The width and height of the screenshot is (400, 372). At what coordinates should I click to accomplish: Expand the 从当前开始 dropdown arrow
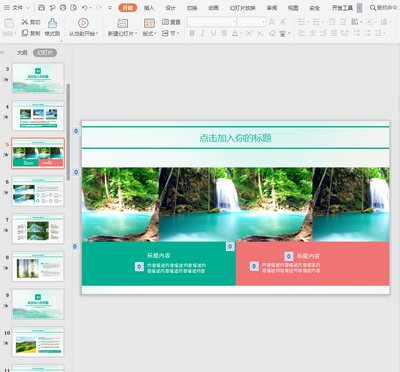(x=97, y=34)
